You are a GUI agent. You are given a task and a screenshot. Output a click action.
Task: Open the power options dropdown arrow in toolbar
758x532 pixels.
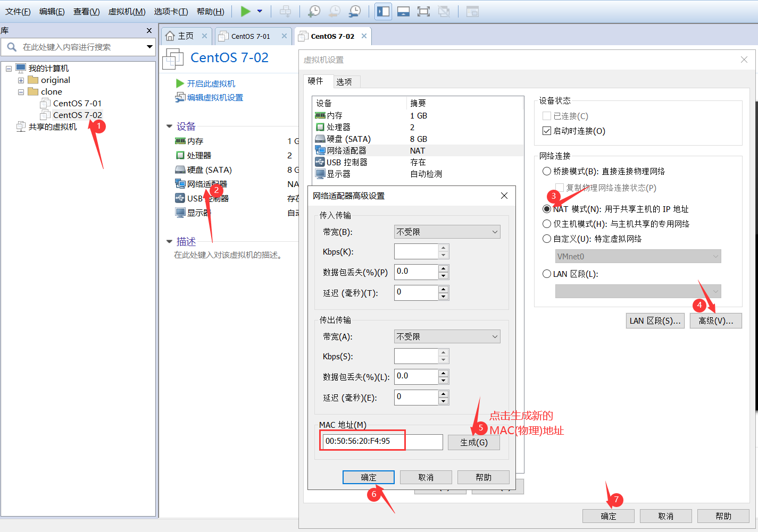(x=260, y=11)
